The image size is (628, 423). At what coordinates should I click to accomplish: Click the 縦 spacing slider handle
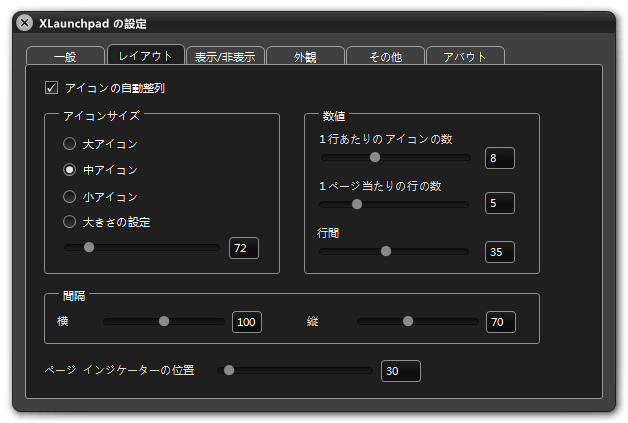click(408, 321)
